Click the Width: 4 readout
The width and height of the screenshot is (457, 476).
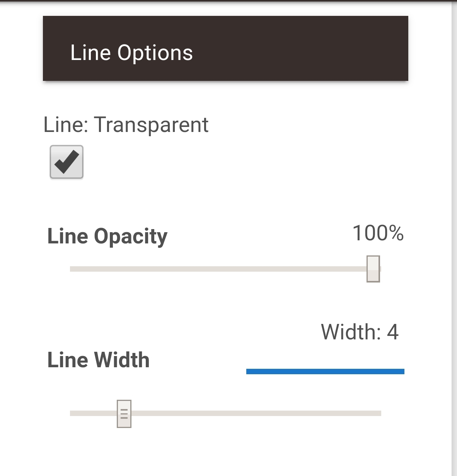click(360, 332)
